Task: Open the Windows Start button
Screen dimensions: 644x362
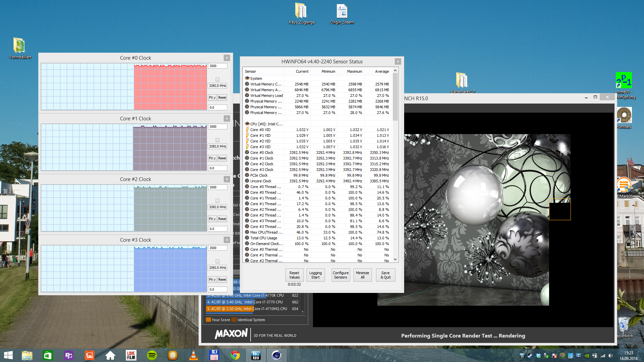Action: pos(8,355)
